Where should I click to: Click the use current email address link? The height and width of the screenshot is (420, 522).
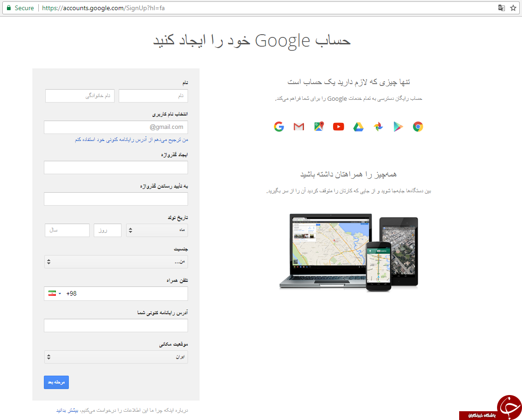(x=132, y=140)
